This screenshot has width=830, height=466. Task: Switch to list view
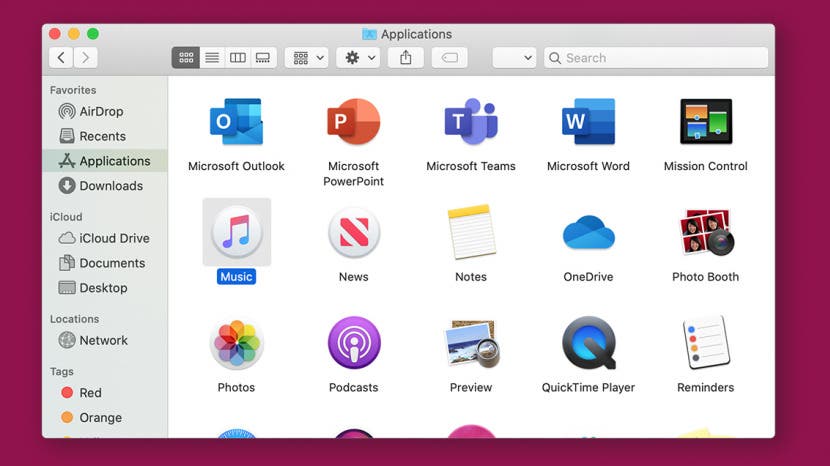coord(212,58)
